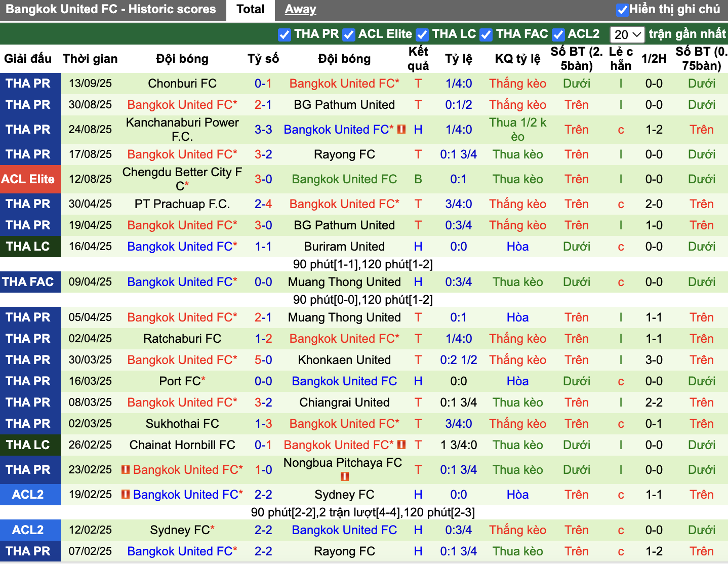Click the 0-1 score for 13/09/25 match
Screen dimensions: 728x564
coord(263,84)
